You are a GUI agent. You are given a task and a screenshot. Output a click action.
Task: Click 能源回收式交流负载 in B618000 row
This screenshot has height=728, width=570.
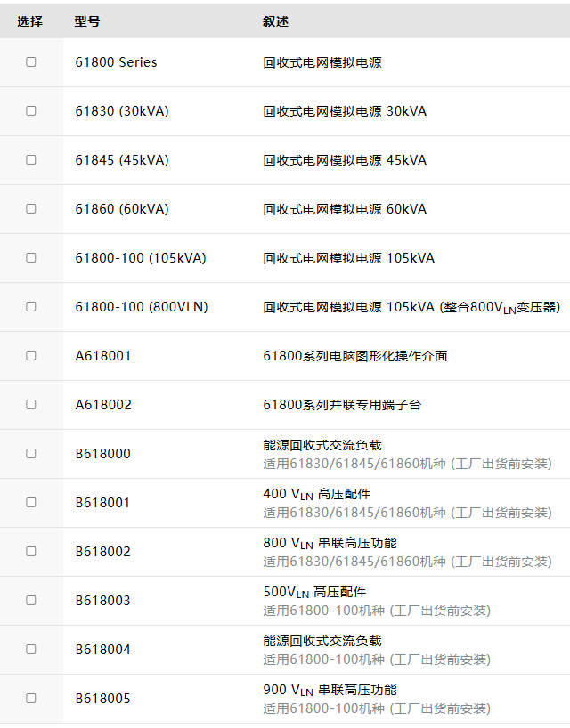tap(322, 445)
